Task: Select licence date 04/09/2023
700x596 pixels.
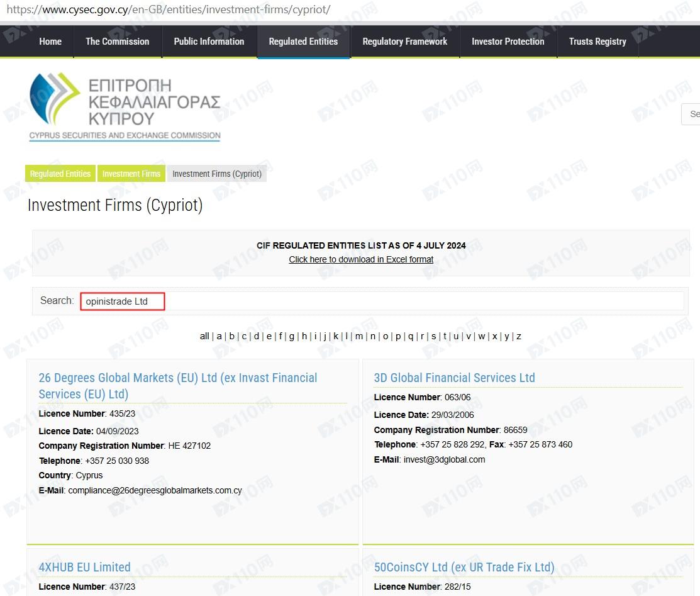Action: click(118, 431)
